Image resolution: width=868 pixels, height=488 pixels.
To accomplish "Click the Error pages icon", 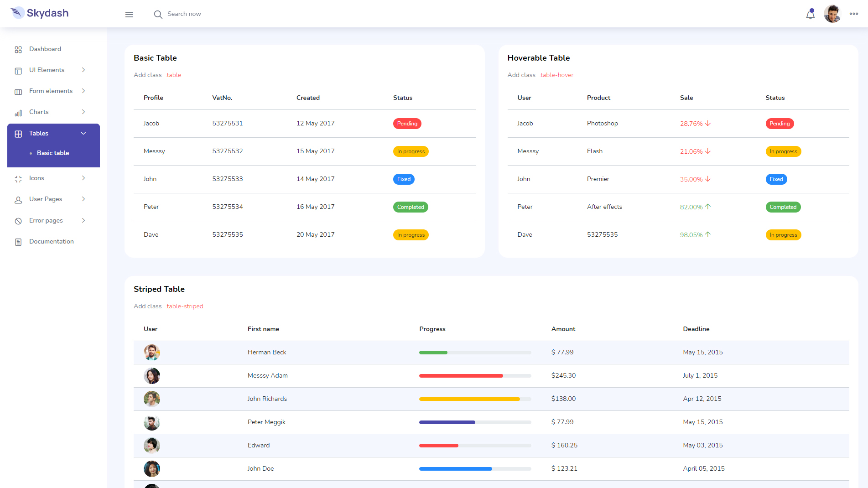I will click(18, 221).
